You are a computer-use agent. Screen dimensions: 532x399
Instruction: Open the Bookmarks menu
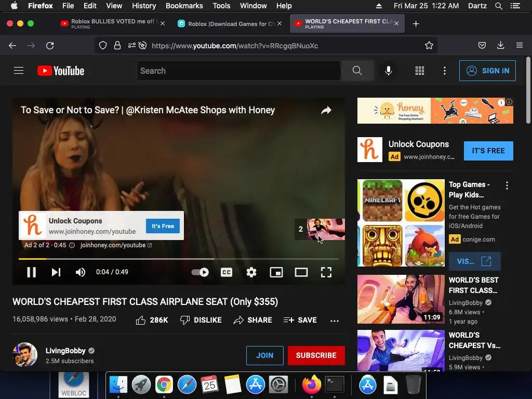click(184, 6)
